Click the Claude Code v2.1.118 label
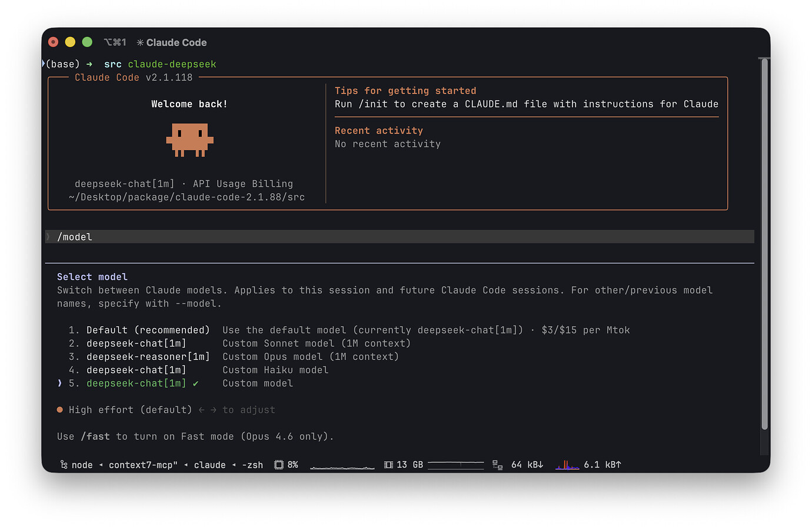Screen dimensions: 812x527 [134, 78]
